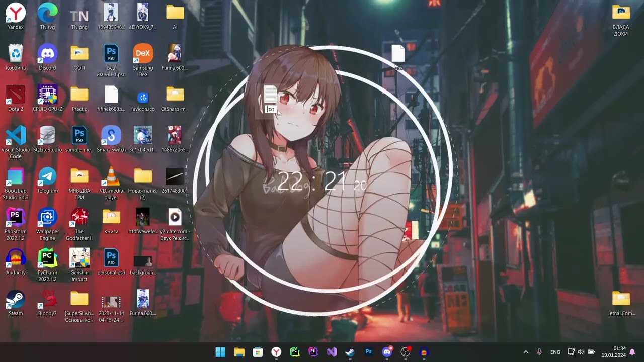
Task: Open the clock and date flyout
Action: (x=613, y=352)
